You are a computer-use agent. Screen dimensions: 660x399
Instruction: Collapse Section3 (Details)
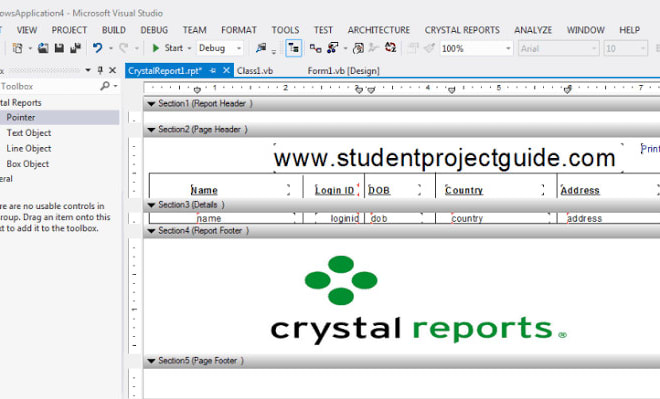[x=152, y=205]
